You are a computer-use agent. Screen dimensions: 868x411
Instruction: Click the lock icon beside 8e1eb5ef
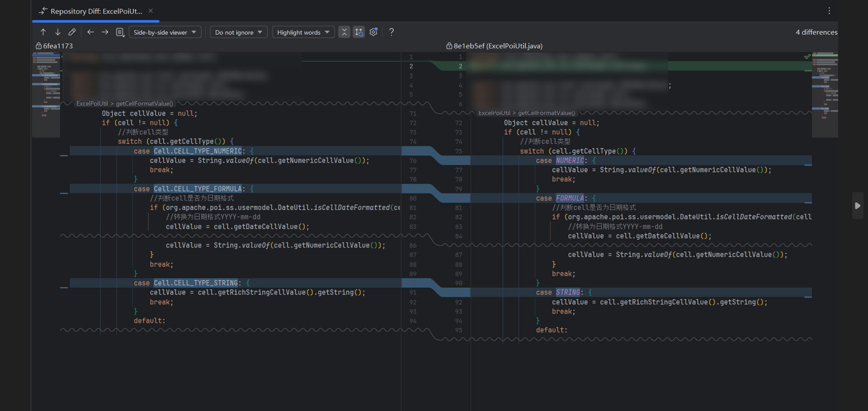(x=449, y=46)
